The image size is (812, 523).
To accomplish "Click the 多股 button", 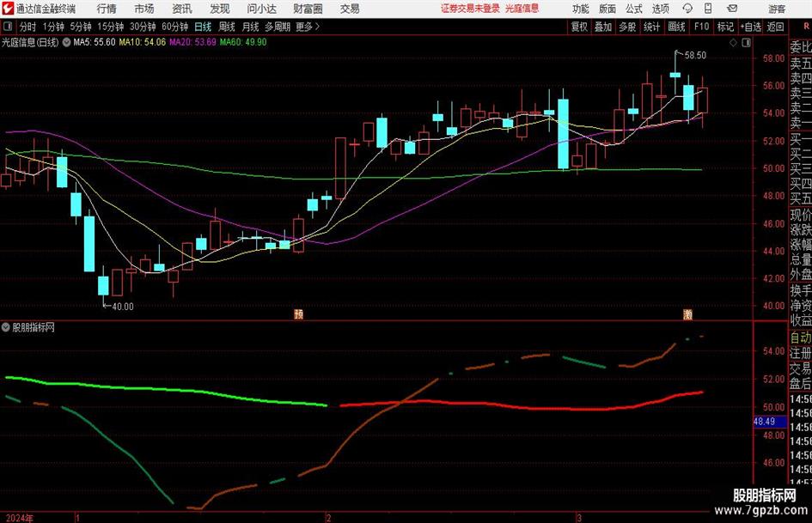I will click(627, 27).
